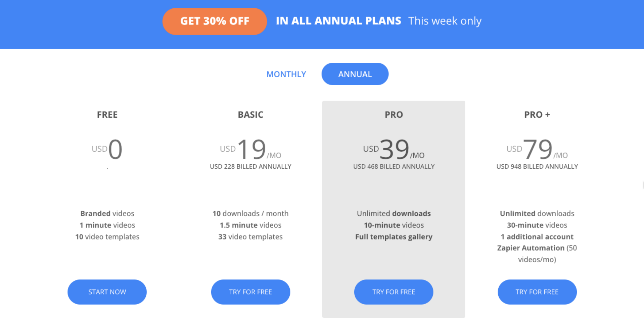Screen dimensions: 644x322
Task: Click the USD 0 Free price
Action: [107, 150]
